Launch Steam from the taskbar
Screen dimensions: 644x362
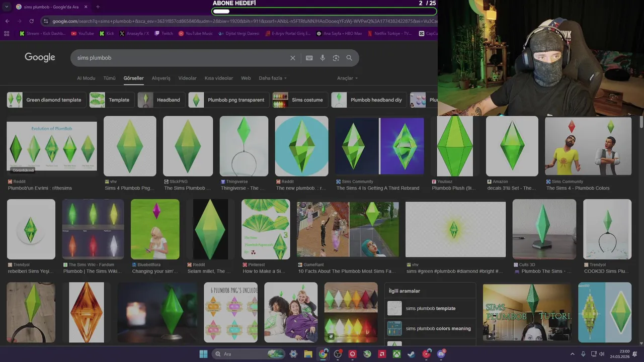(x=412, y=354)
